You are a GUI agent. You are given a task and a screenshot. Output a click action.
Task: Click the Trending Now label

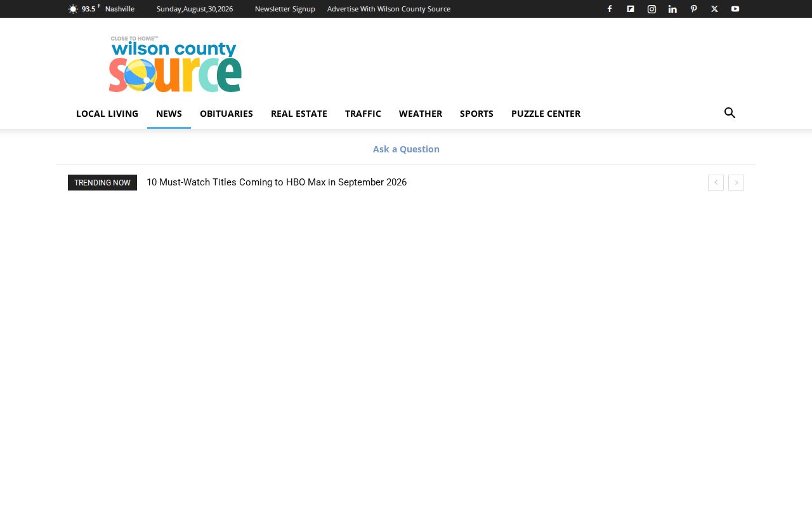coord(102,183)
